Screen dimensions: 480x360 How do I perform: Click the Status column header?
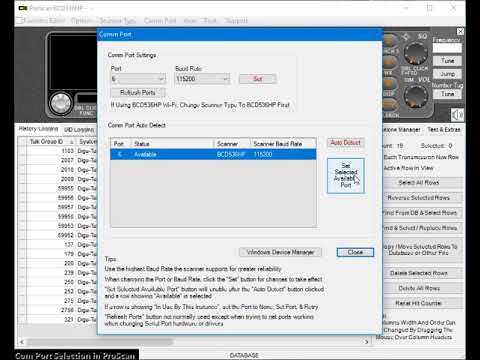[x=172, y=144]
